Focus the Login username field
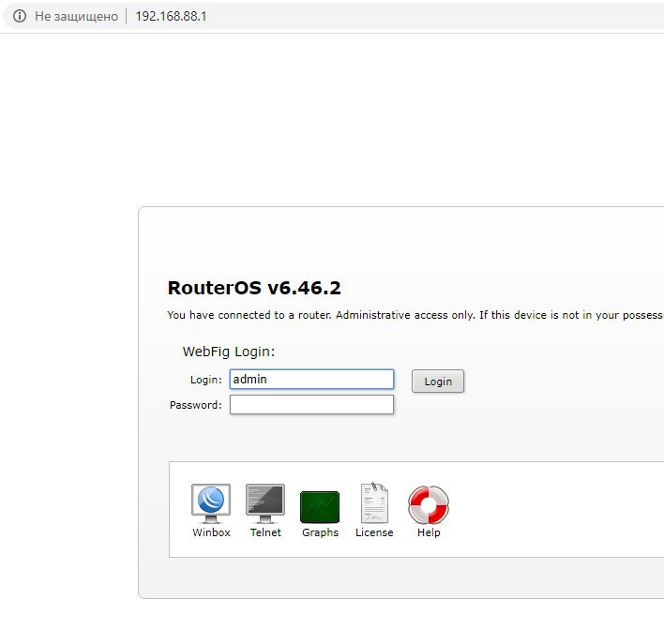This screenshot has height=644, width=664. [311, 379]
